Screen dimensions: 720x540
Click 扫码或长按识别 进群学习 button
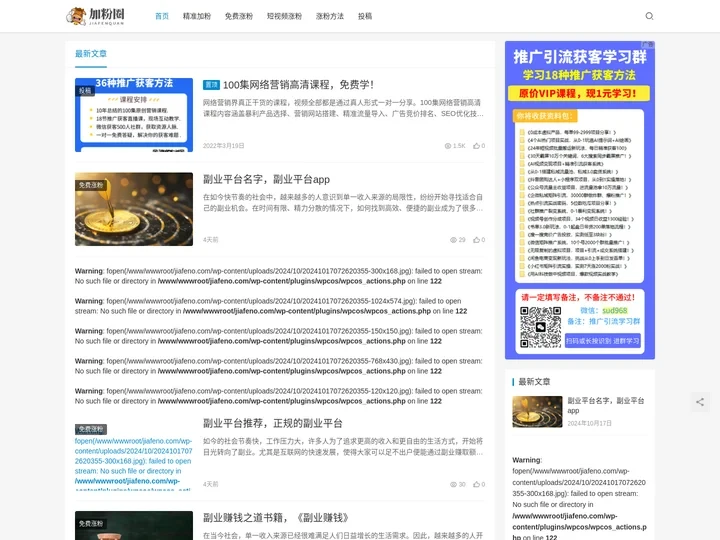coord(602,341)
